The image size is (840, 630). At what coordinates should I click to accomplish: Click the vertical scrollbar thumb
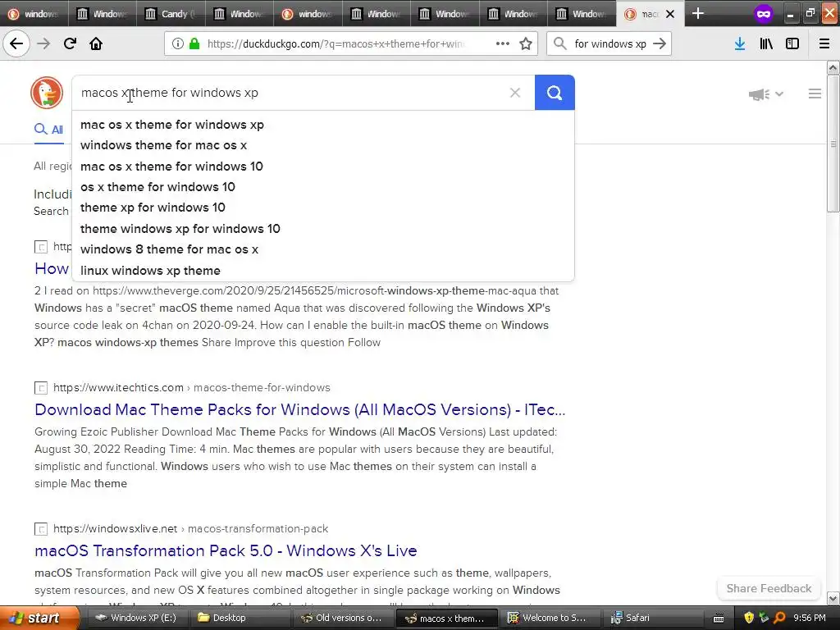point(833,144)
